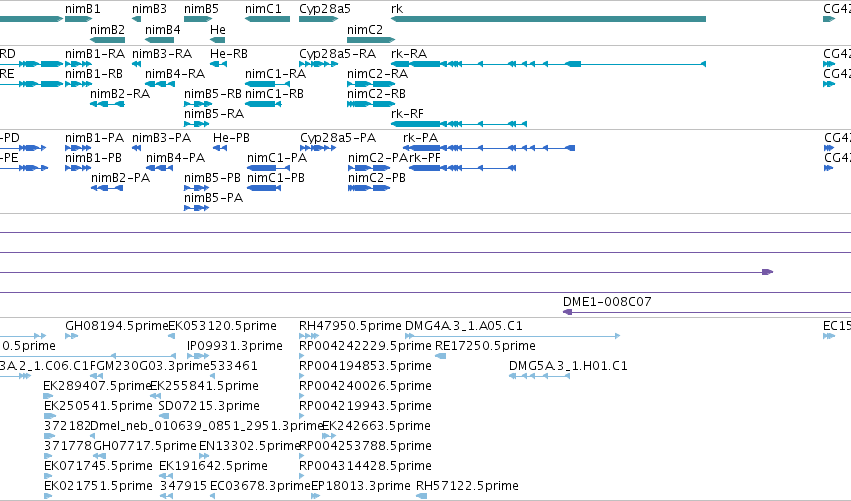The height and width of the screenshot is (501, 851).
Task: Click the nimB5-RB transcript
Action: 198,104
